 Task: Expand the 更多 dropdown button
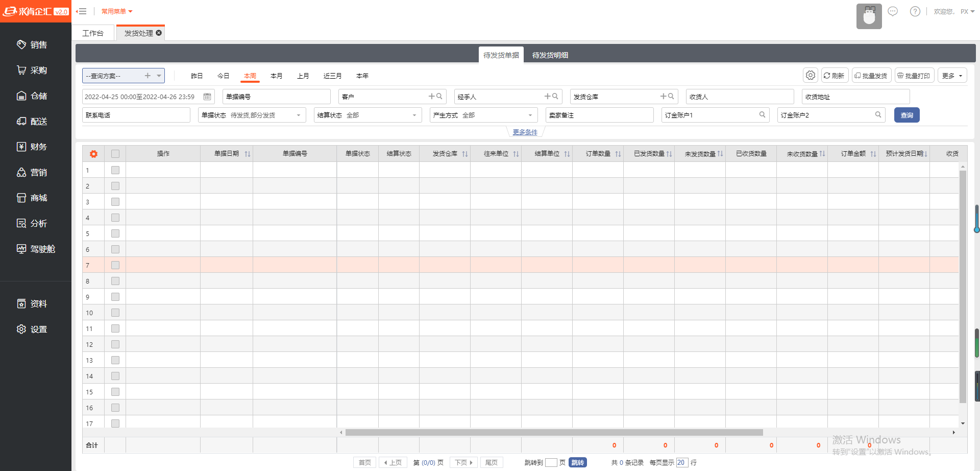(x=952, y=76)
